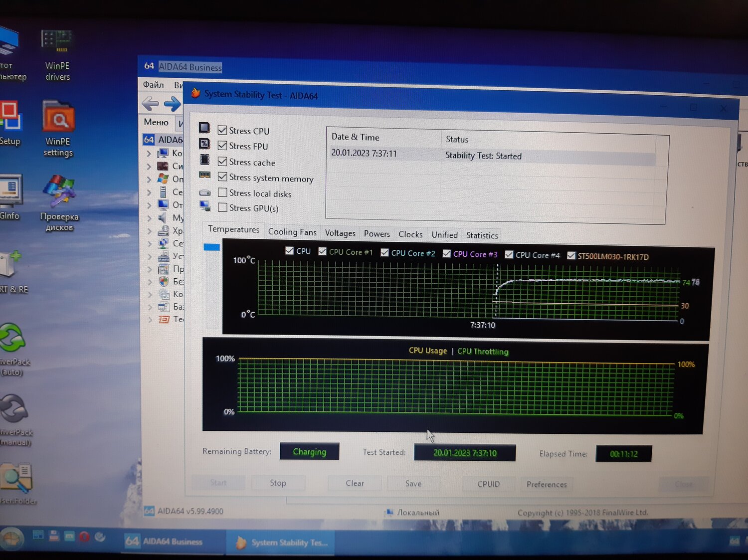Screen dimensions: 748x560
Task: Launch Проверка дисков desktop shortcut
Action: pos(59,203)
